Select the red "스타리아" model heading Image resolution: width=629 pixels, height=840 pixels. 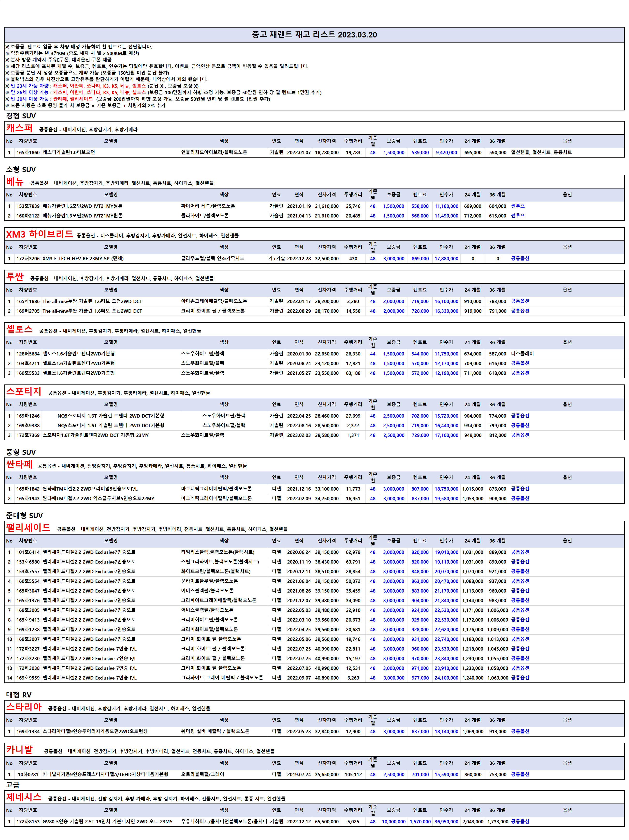click(23, 707)
